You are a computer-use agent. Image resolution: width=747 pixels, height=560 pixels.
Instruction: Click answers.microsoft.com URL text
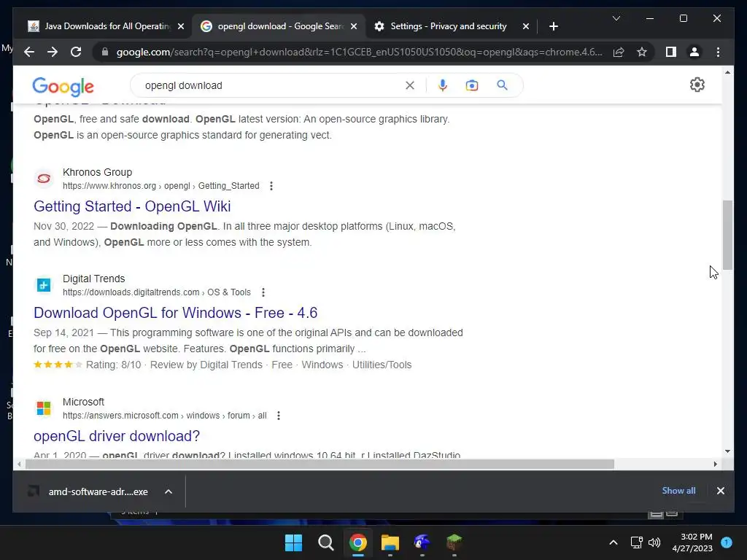[164, 416]
